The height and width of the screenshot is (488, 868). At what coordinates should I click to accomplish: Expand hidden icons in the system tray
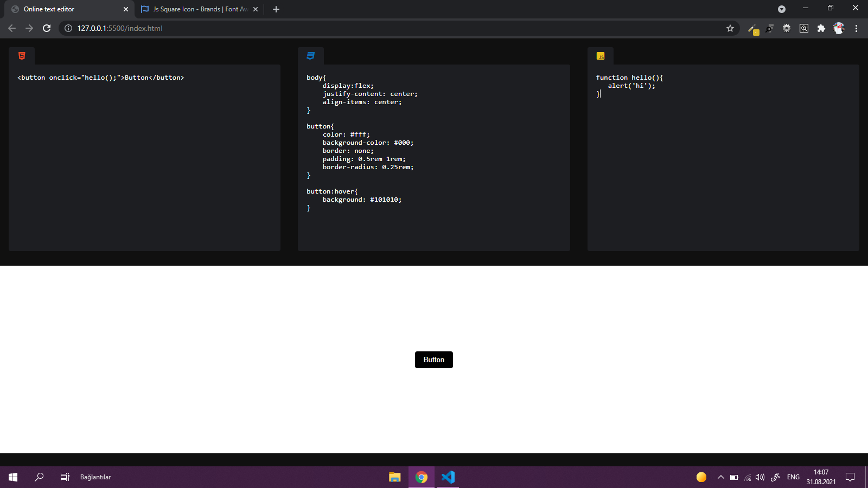click(x=721, y=477)
